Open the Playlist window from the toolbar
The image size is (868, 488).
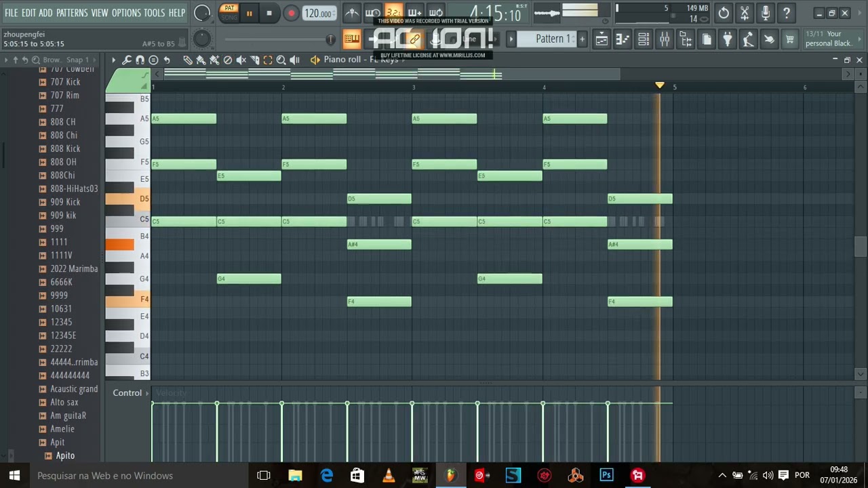pos(601,39)
